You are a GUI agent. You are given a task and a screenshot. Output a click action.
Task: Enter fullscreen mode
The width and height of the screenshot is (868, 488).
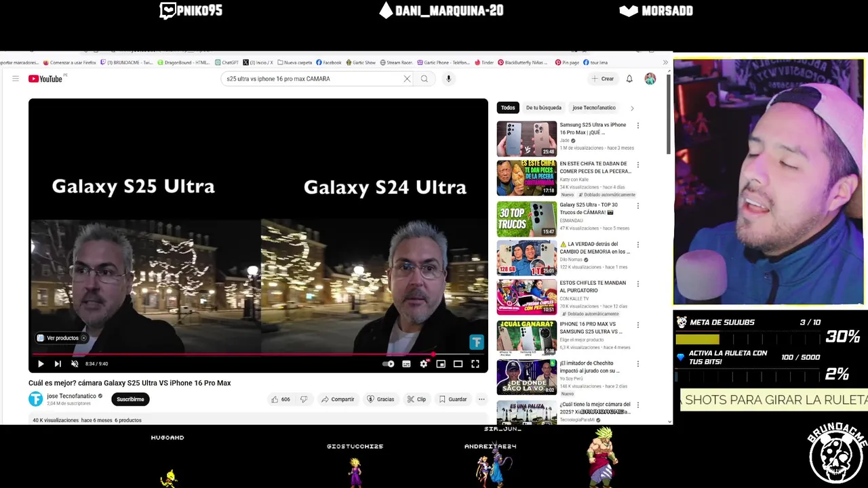pos(475,364)
